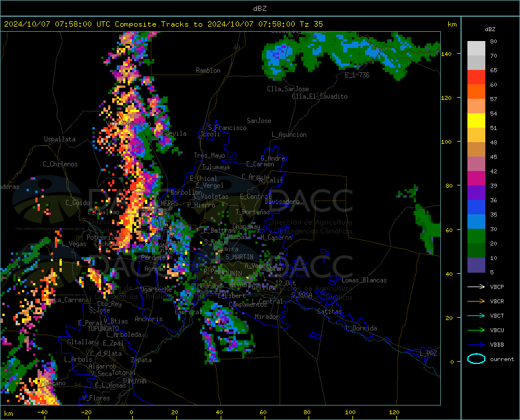Viewport: 520px width, 420px height.
Task: Click the Mirador place label
Action: pos(267,317)
